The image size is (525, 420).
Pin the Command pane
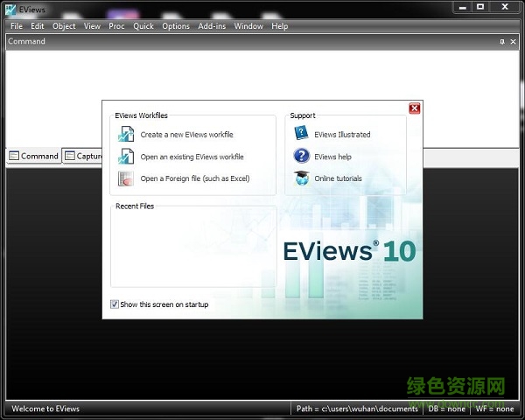(x=502, y=41)
